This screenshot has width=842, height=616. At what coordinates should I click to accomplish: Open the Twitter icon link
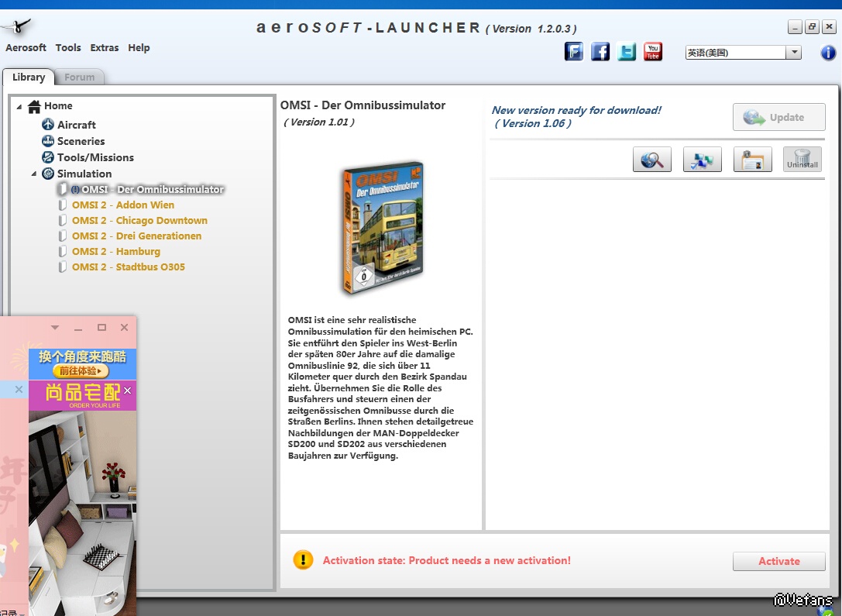coord(626,52)
